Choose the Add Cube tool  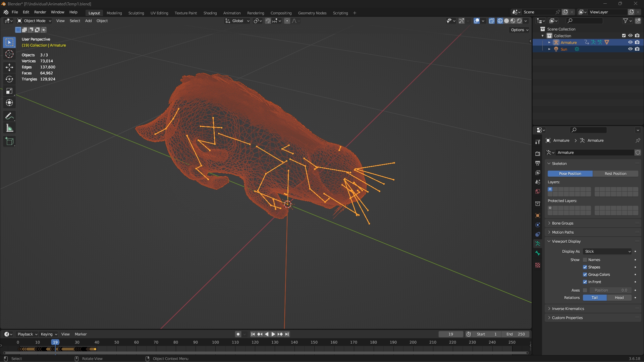(x=9, y=141)
